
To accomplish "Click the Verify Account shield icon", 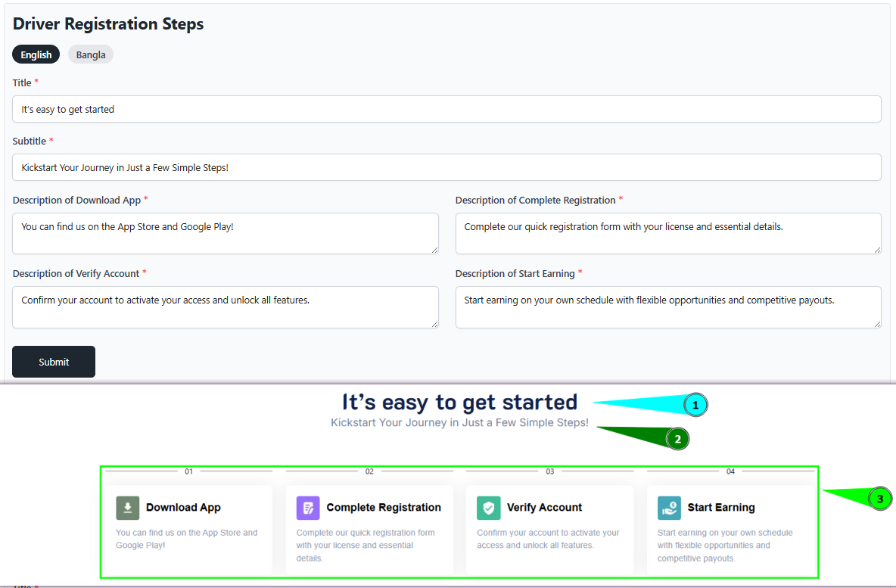I will click(x=489, y=508).
